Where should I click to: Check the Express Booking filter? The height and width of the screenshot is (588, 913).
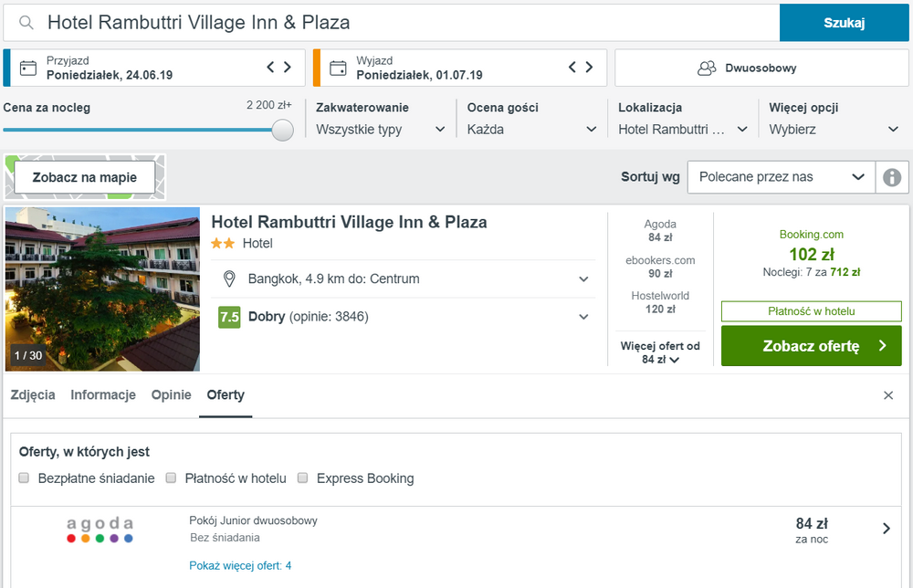[x=302, y=478]
